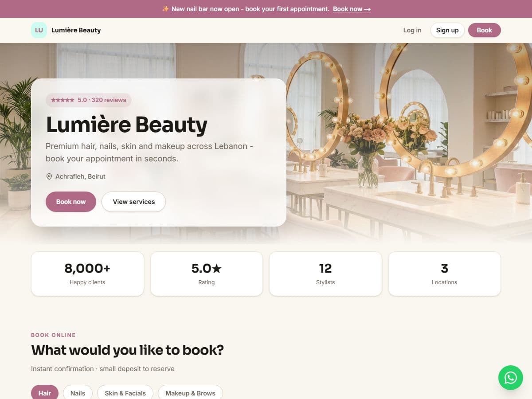Click the "3 Locations" stat card
The width and height of the screenshot is (532, 399).
pyautogui.click(x=445, y=274)
